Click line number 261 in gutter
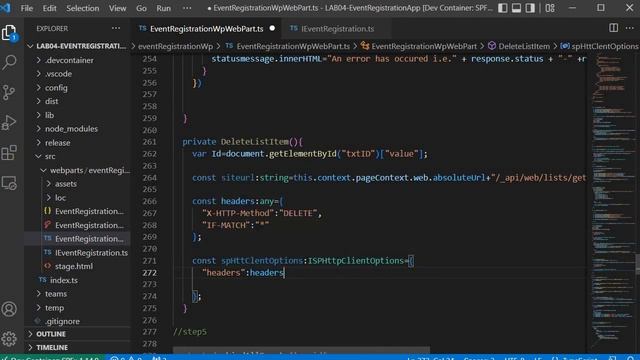 pyautogui.click(x=149, y=142)
